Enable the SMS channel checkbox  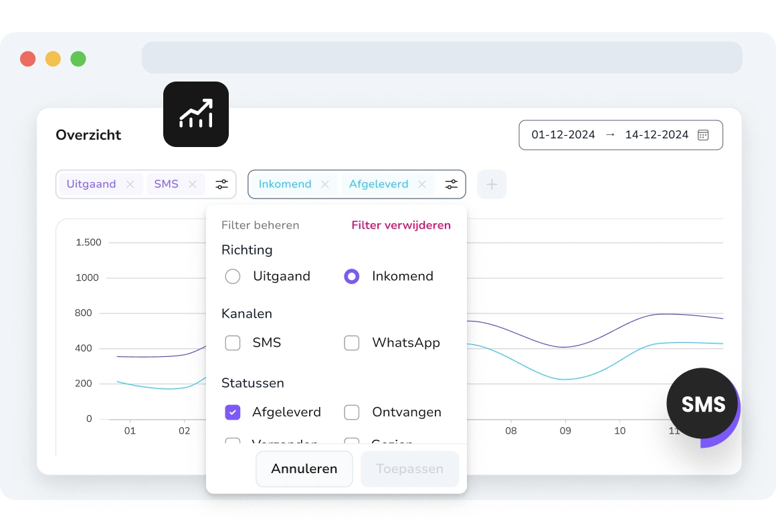click(x=233, y=343)
